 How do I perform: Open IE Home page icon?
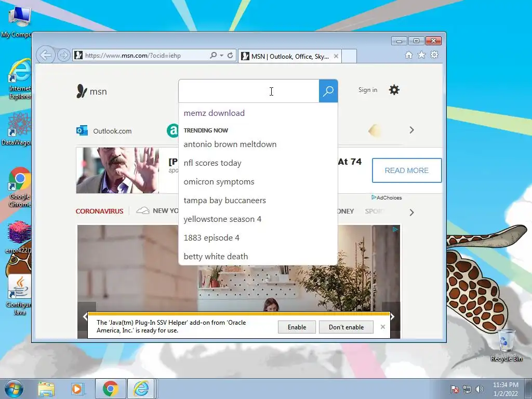tap(409, 55)
